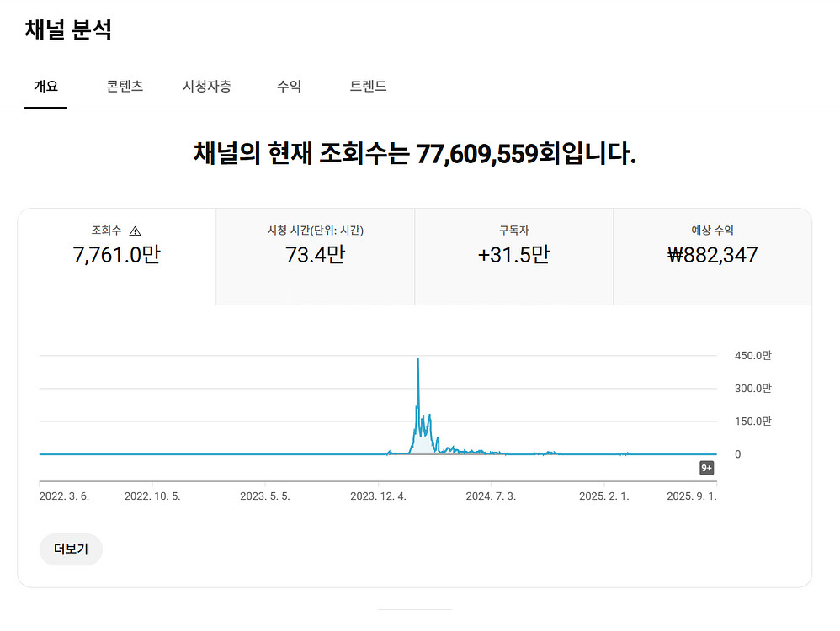This screenshot has height=631, width=840.
Task: Click the peak spike on the views chart
Action: (x=417, y=359)
